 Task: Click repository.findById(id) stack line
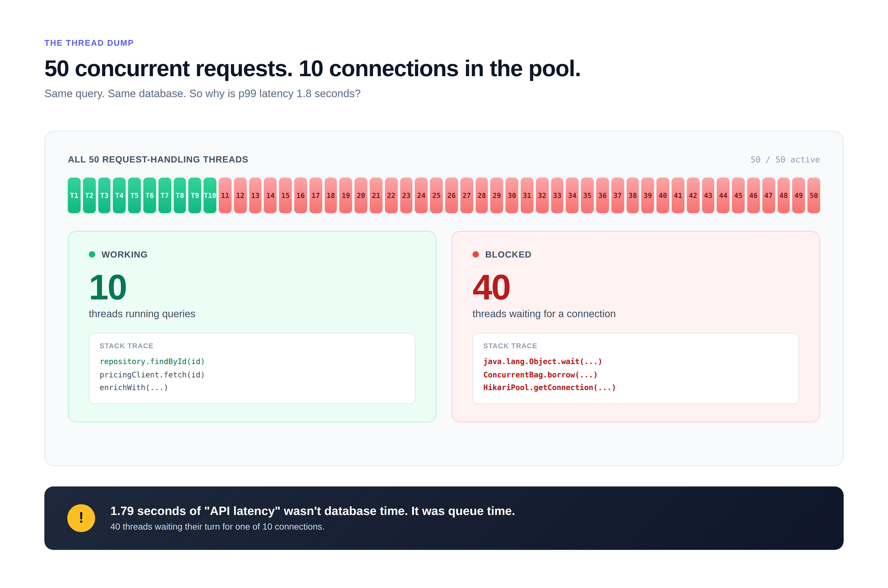(152, 362)
